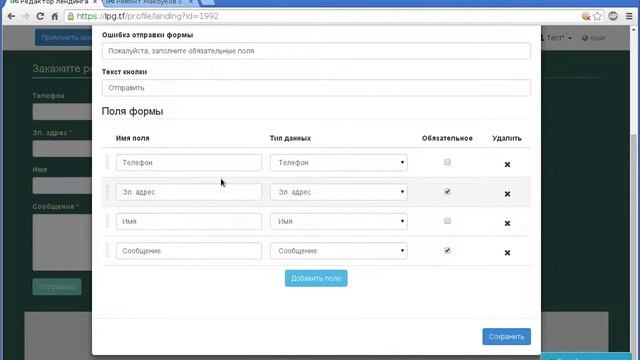Delete the Эл. адрес field row
640x360 pixels.
pos(507,194)
